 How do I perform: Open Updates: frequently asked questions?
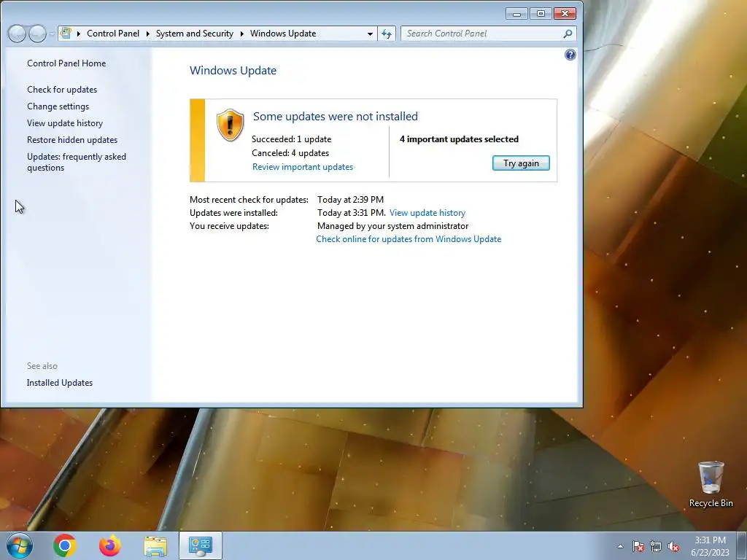pyautogui.click(x=76, y=162)
